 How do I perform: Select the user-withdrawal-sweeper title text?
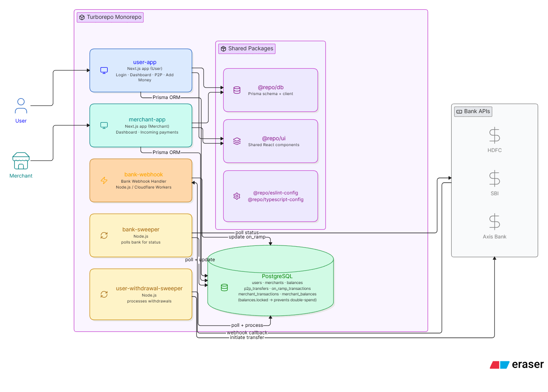[x=149, y=288]
